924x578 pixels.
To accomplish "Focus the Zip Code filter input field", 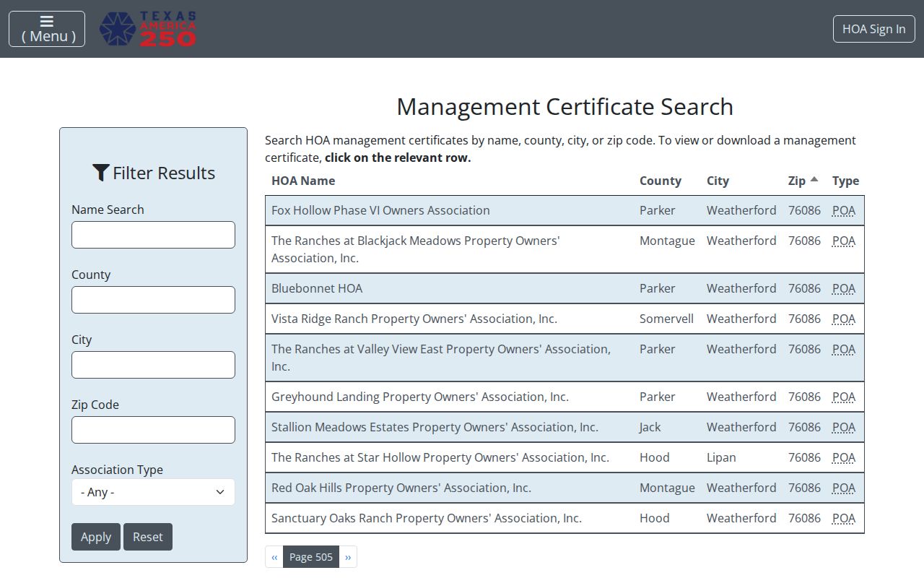I will (x=153, y=430).
